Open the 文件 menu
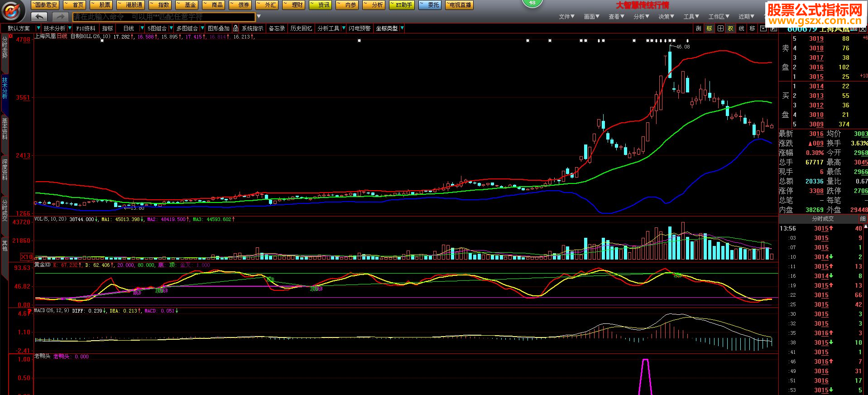 coord(566,17)
